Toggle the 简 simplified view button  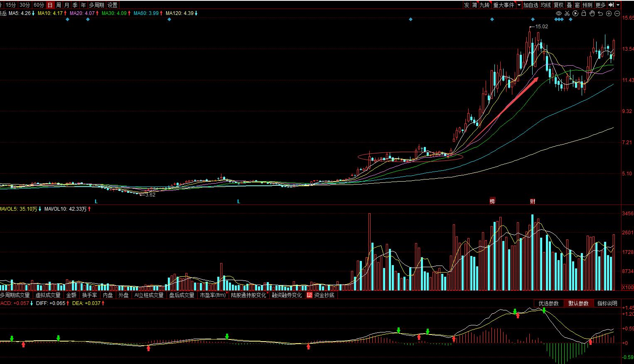click(x=475, y=5)
